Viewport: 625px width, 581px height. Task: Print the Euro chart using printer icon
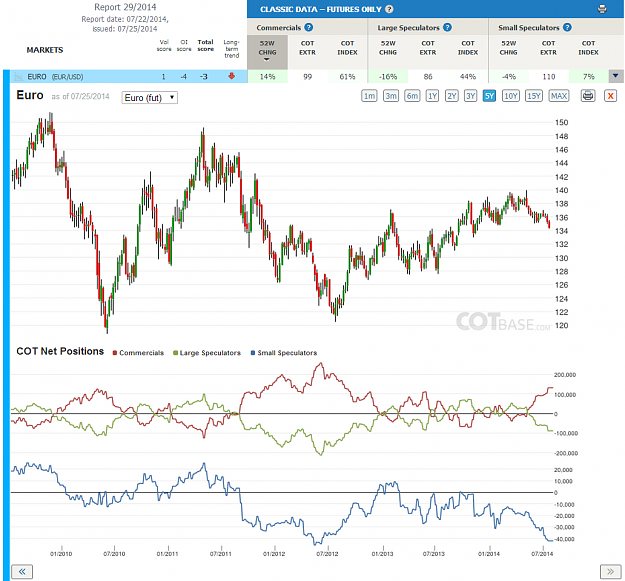[588, 96]
